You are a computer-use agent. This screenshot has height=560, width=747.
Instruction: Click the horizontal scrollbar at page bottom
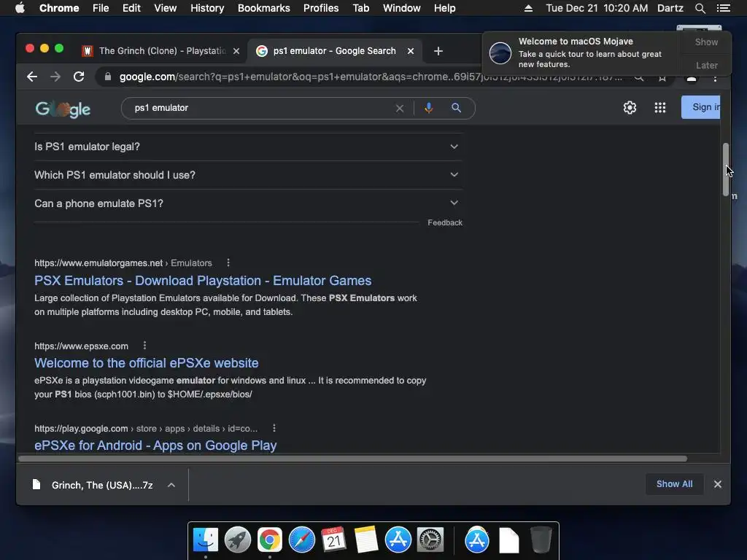[x=352, y=459]
